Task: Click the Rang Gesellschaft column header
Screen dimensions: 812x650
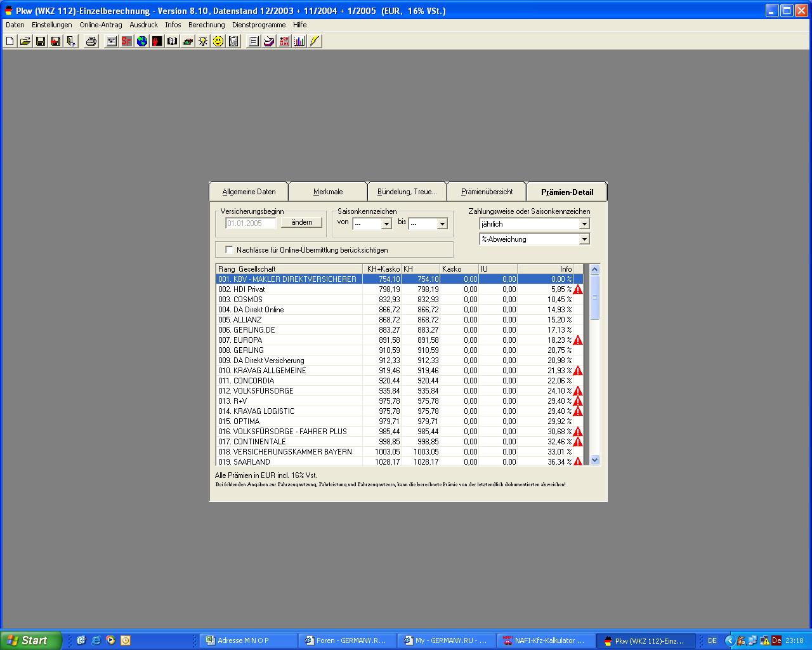Action: click(x=289, y=269)
